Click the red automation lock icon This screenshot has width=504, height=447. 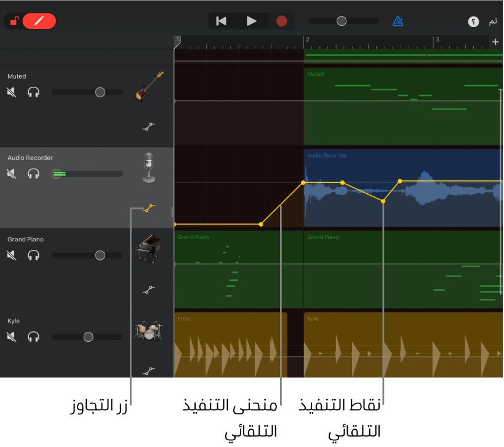[x=15, y=21]
